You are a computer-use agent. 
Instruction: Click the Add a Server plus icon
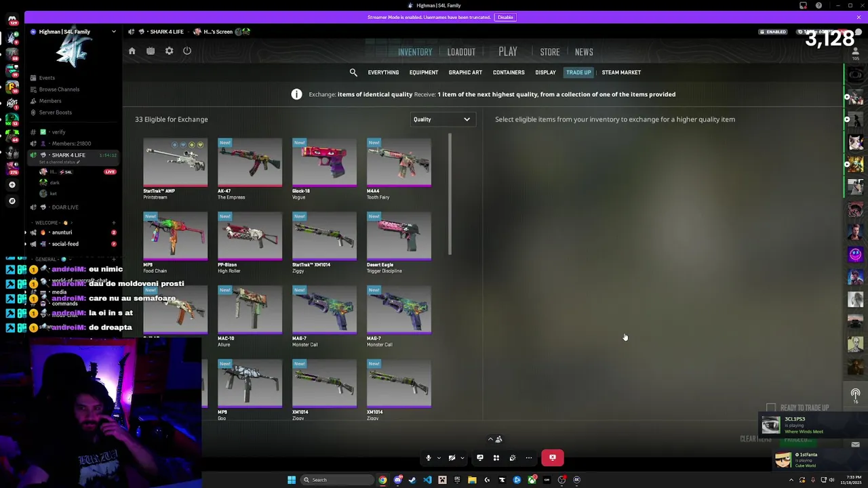pos(12,184)
